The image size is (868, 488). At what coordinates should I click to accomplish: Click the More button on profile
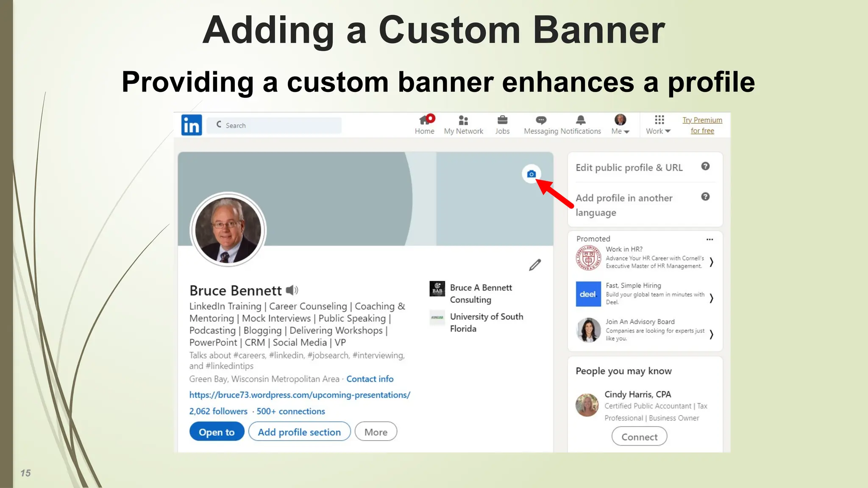coord(376,432)
